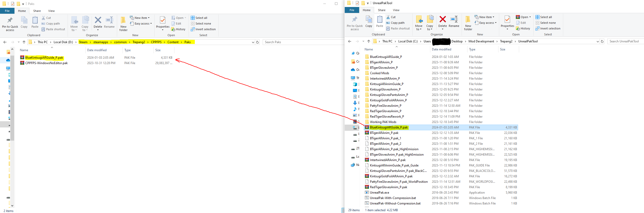Select Cooked Mods folder
Image resolution: width=644 pixels, height=213 pixels.
click(379, 73)
